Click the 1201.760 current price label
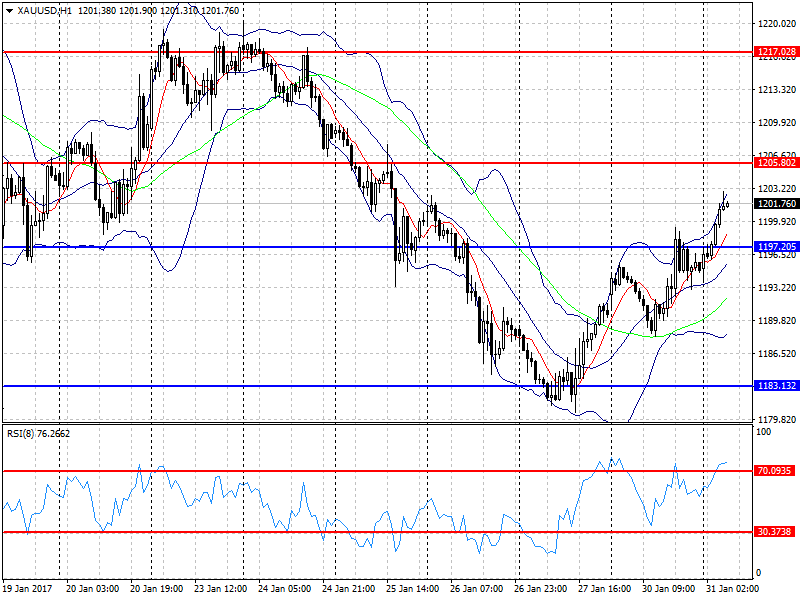 click(x=776, y=204)
